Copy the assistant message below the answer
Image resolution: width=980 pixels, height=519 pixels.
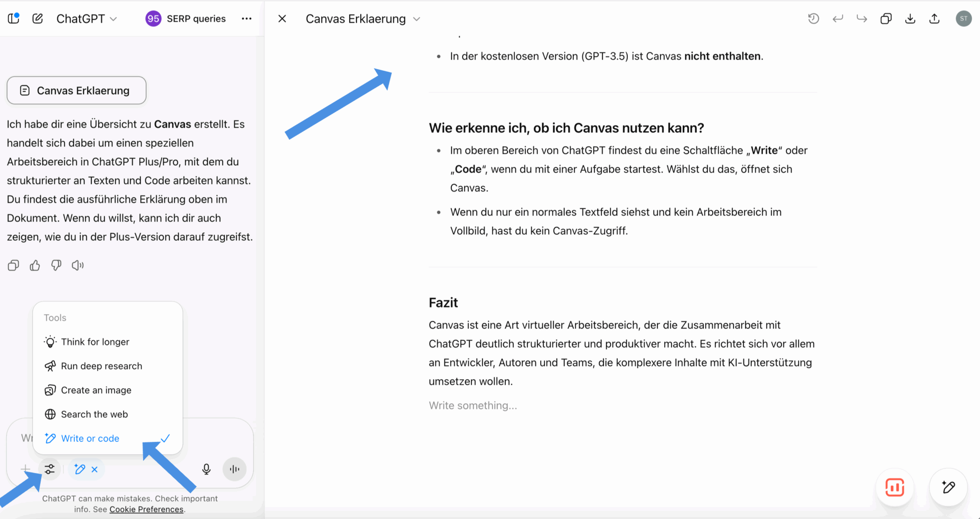[x=13, y=265]
